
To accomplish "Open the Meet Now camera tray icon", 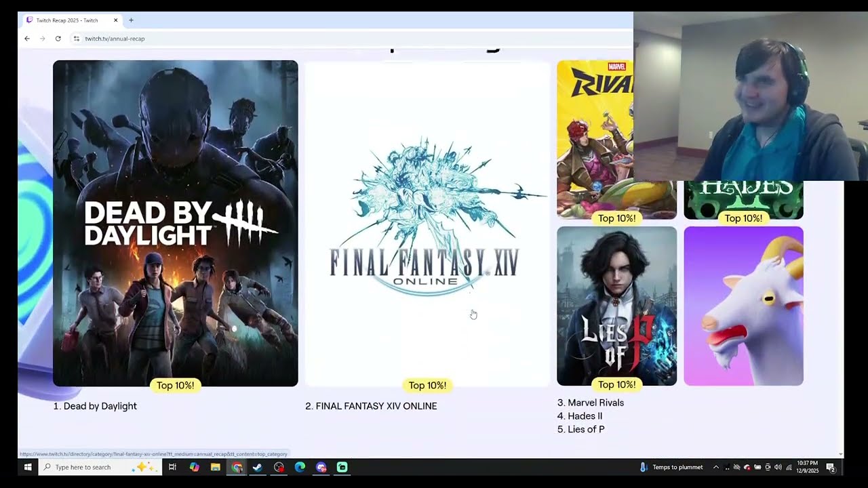I will pyautogui.click(x=768, y=467).
